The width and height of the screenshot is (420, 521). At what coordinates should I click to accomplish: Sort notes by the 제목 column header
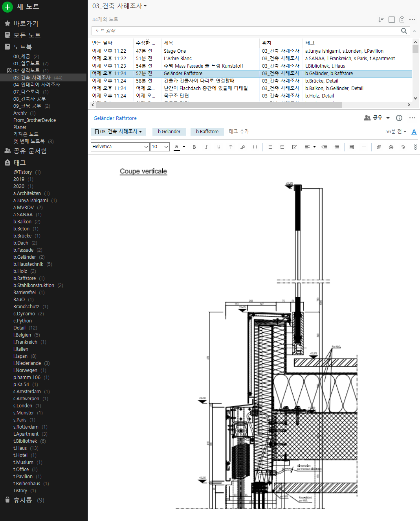point(210,43)
